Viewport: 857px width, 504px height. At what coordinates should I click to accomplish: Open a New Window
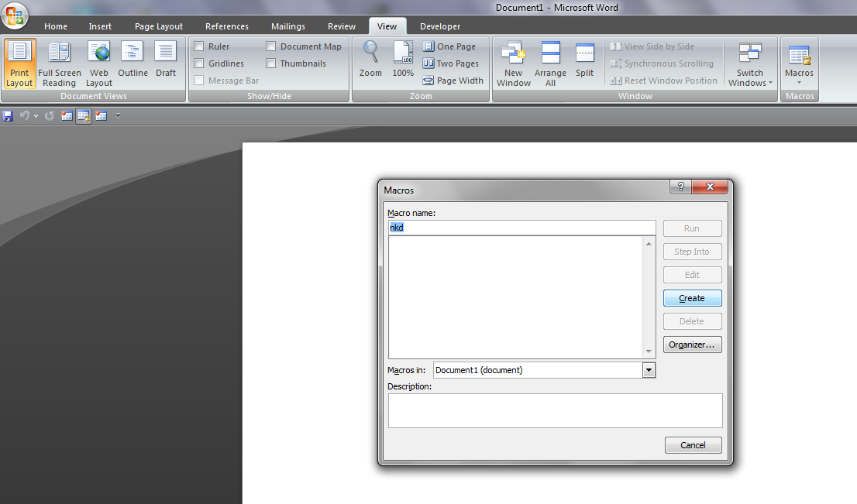[x=513, y=63]
